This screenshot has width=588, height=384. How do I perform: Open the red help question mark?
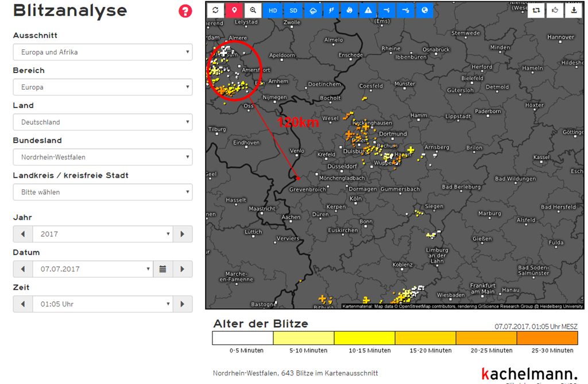point(185,11)
